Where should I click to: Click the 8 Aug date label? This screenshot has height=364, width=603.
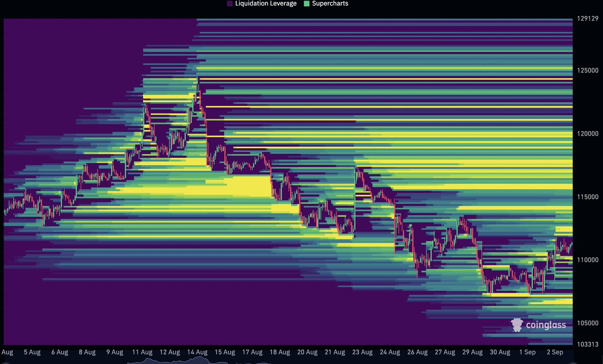[x=87, y=352]
